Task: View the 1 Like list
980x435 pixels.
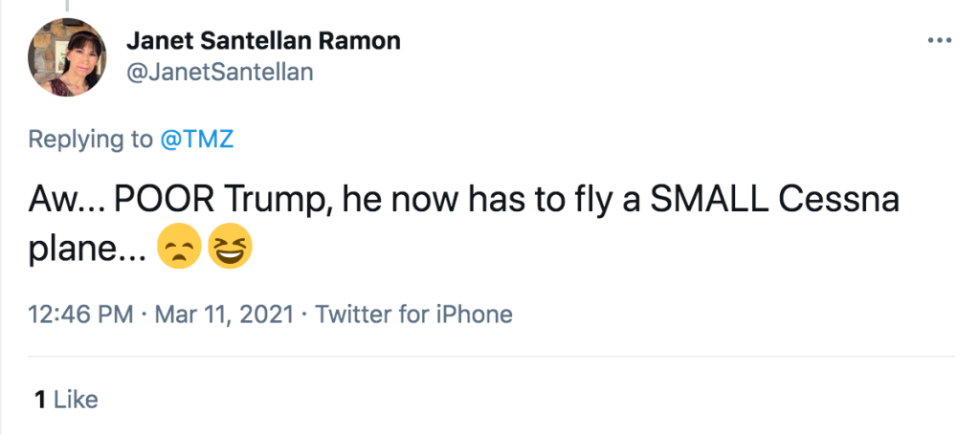Action: pyautogui.click(x=66, y=399)
